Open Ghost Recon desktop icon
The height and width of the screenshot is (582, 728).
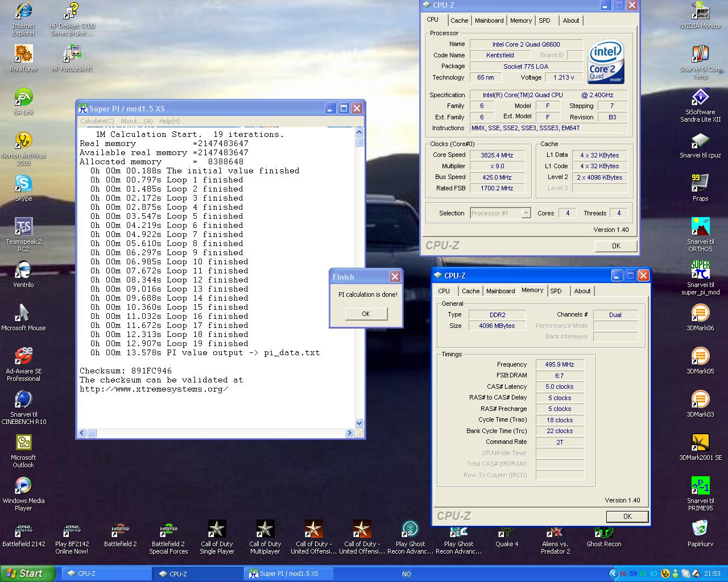(x=603, y=534)
